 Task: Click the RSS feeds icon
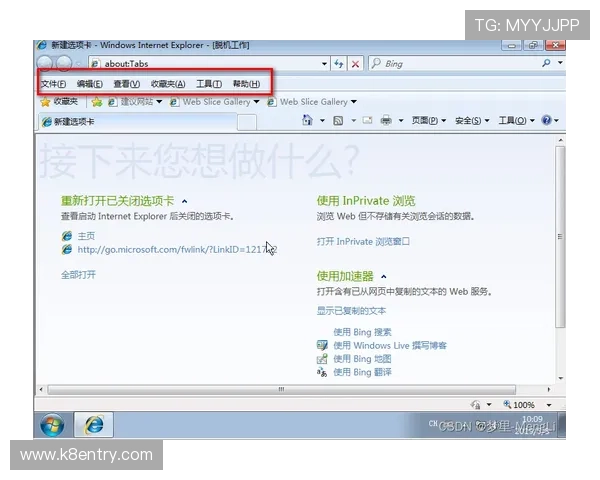(x=338, y=121)
